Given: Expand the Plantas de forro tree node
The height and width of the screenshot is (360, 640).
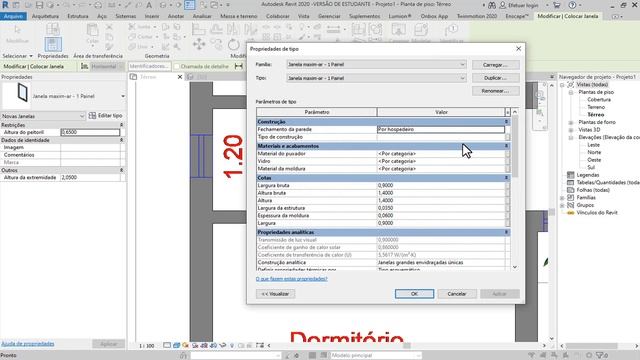Looking at the screenshot, I should pyautogui.click(x=571, y=122).
